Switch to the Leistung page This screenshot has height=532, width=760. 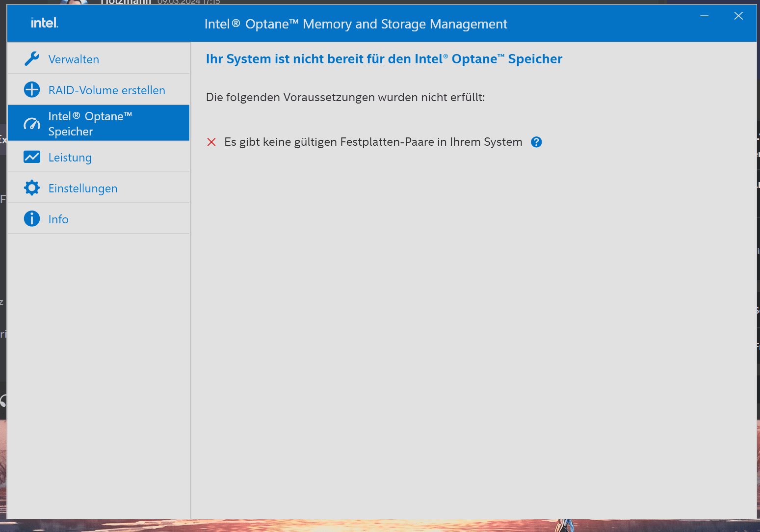tap(99, 157)
